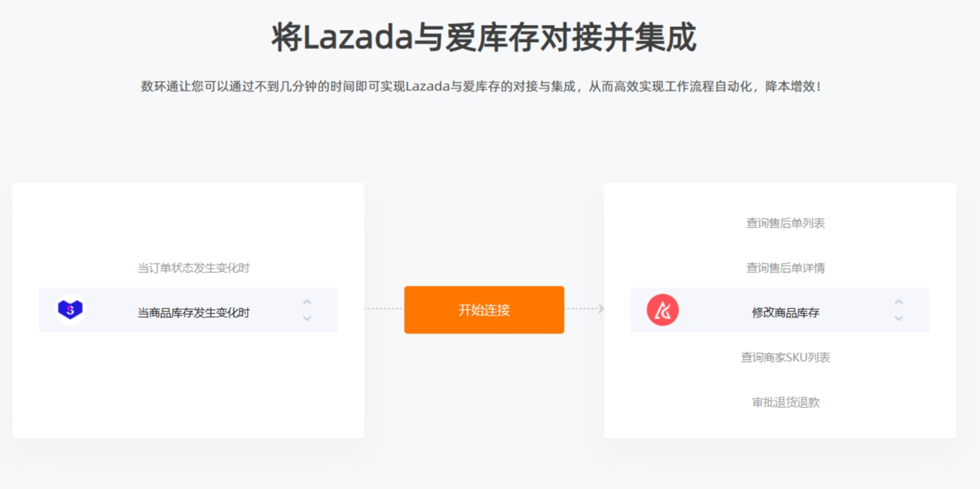The height and width of the screenshot is (489, 980).
Task: Click up chevron in 爱库存 action selector
Action: [899, 302]
